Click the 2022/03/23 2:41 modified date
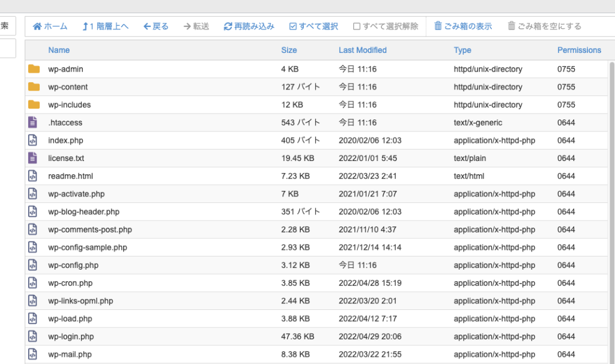The height and width of the screenshot is (364, 615). pyautogui.click(x=368, y=176)
